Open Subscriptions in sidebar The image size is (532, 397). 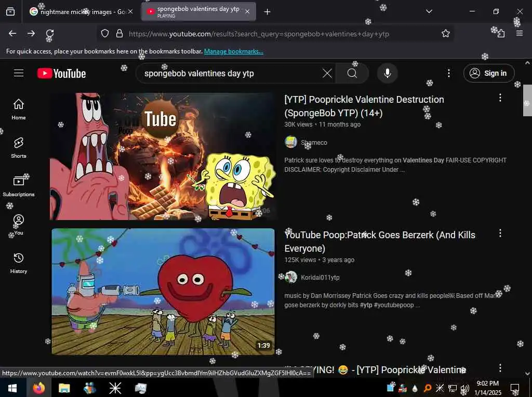[x=19, y=186]
